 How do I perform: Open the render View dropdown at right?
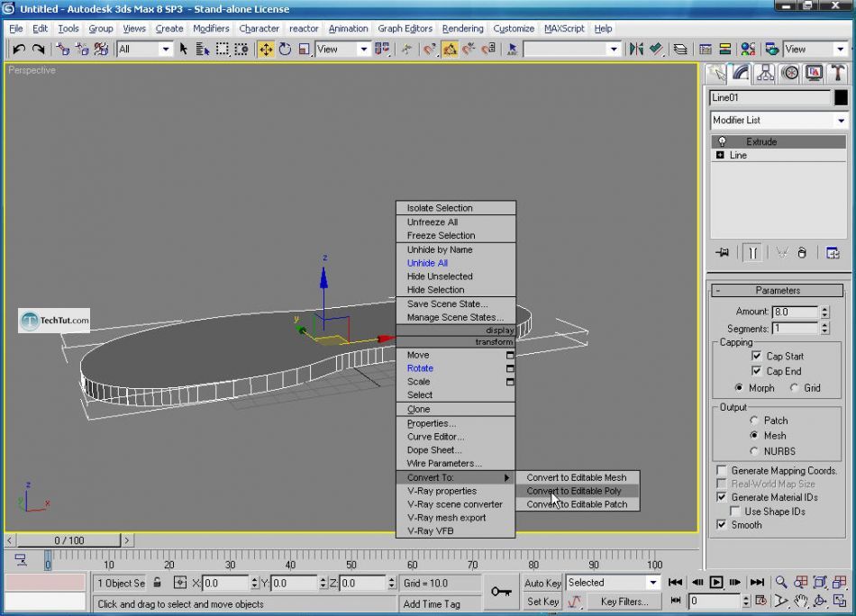(x=815, y=50)
